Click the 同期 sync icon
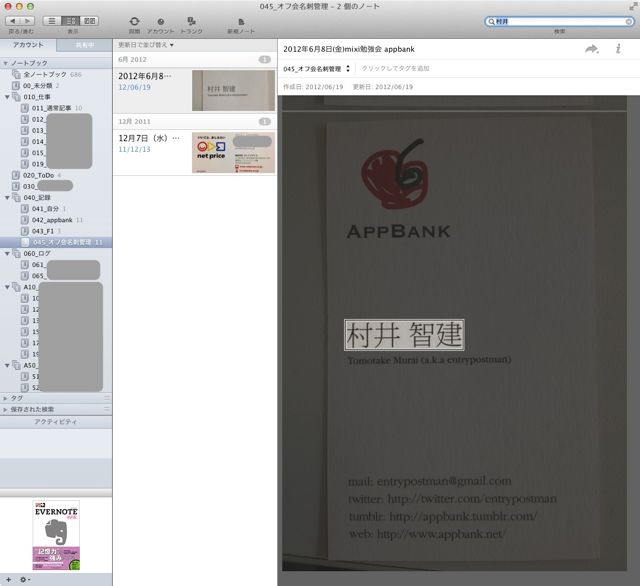 (134, 21)
